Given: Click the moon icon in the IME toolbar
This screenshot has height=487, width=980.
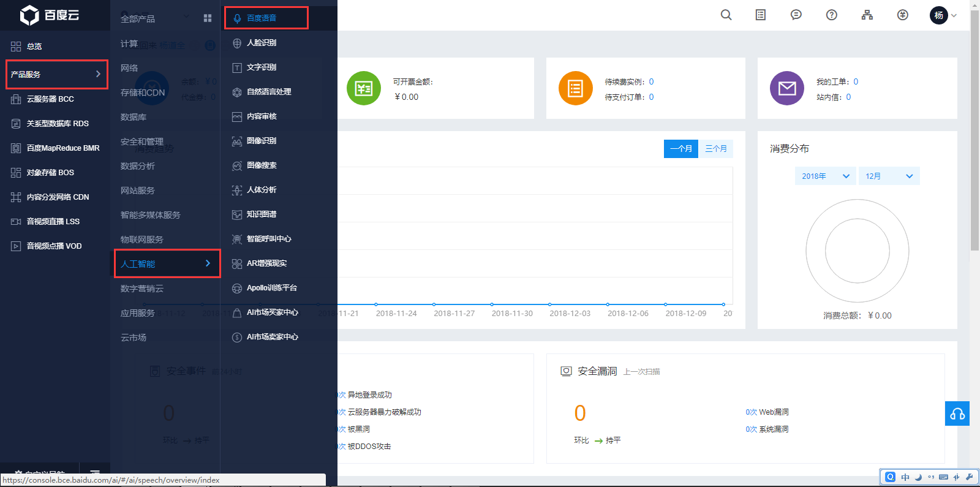Looking at the screenshot, I should (918, 477).
